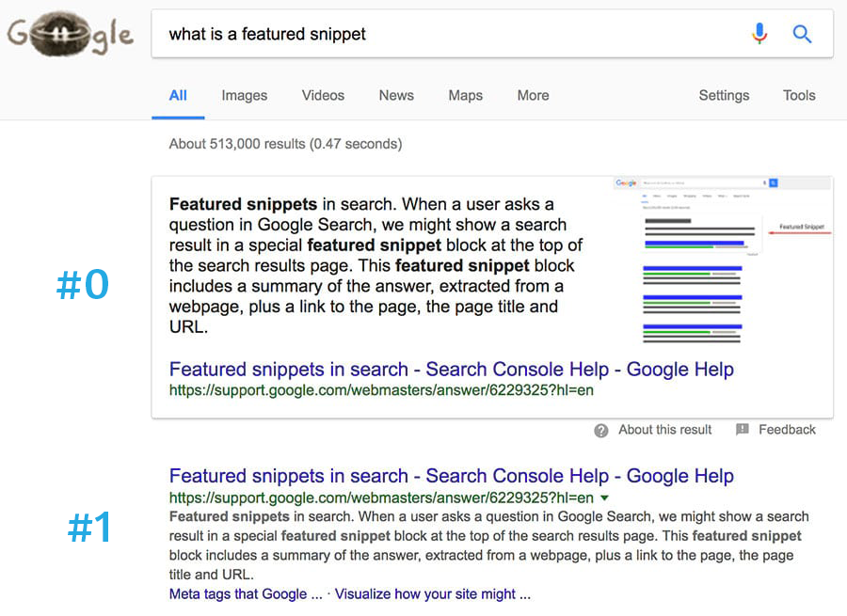Switch to the Videos tab
This screenshot has width=847, height=616.
click(323, 96)
